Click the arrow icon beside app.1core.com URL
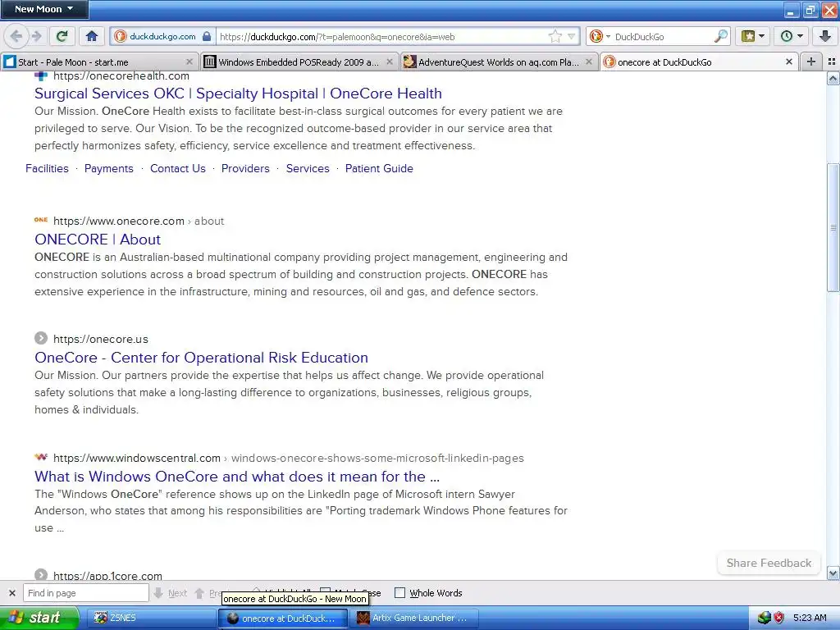The width and height of the screenshot is (840, 630). coord(41,575)
